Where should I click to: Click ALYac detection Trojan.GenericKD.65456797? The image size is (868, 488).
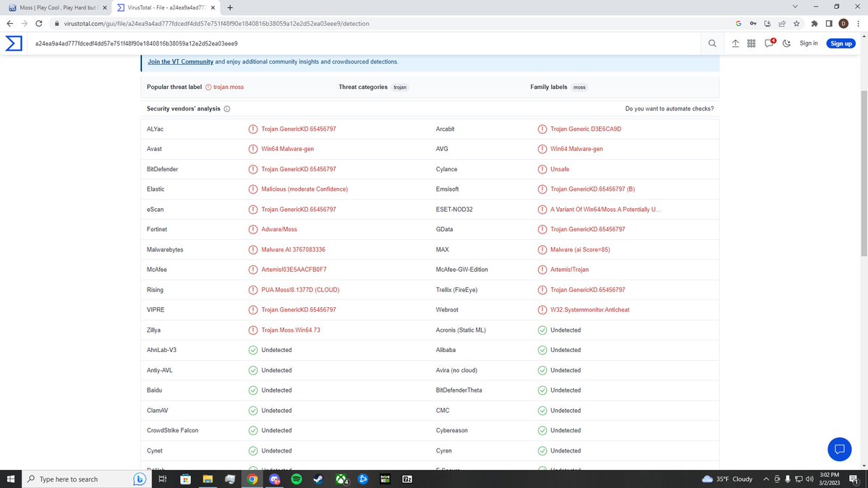point(299,129)
